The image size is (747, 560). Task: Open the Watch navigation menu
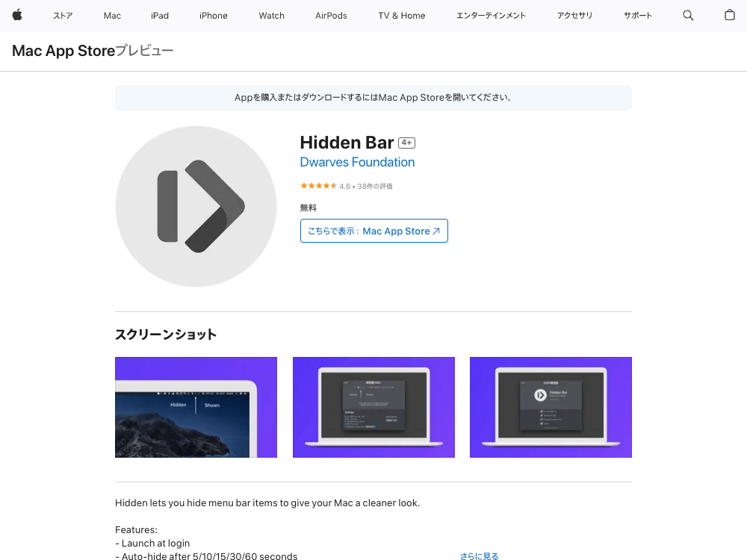pos(271,15)
